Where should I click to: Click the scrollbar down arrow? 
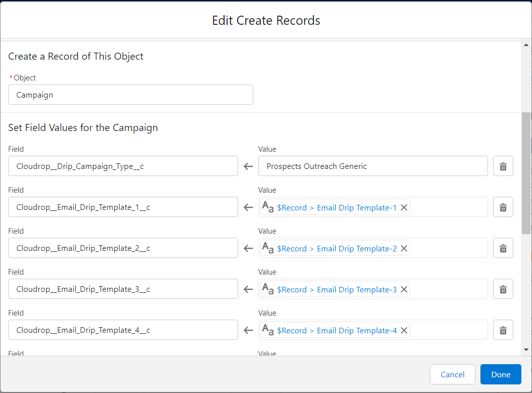tap(526, 350)
